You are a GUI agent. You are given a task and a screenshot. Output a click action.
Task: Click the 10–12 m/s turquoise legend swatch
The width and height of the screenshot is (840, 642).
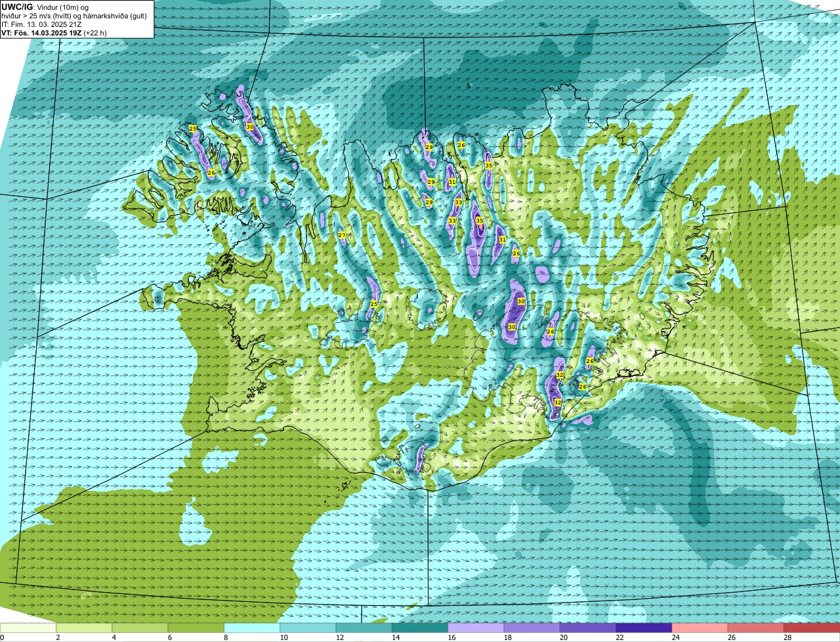coord(308,628)
